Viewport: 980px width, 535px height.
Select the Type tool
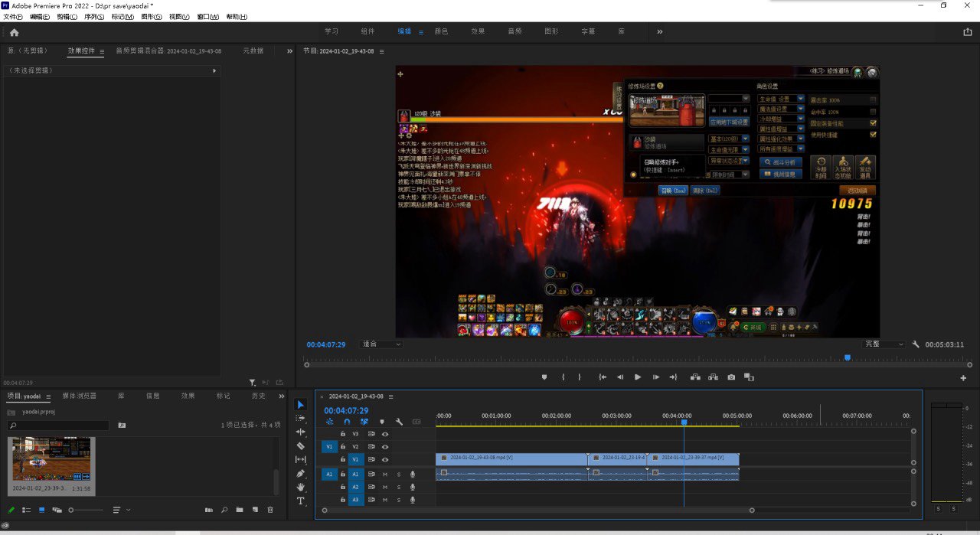tap(301, 501)
